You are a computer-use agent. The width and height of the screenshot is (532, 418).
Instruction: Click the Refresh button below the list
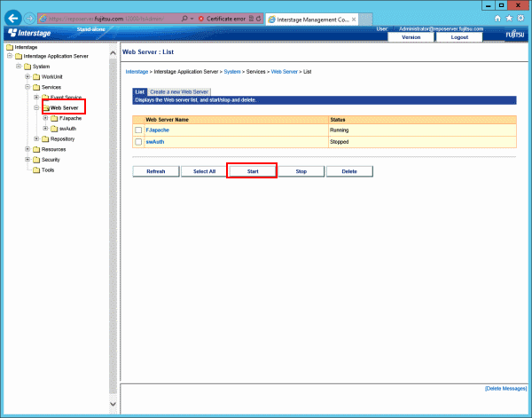156,171
